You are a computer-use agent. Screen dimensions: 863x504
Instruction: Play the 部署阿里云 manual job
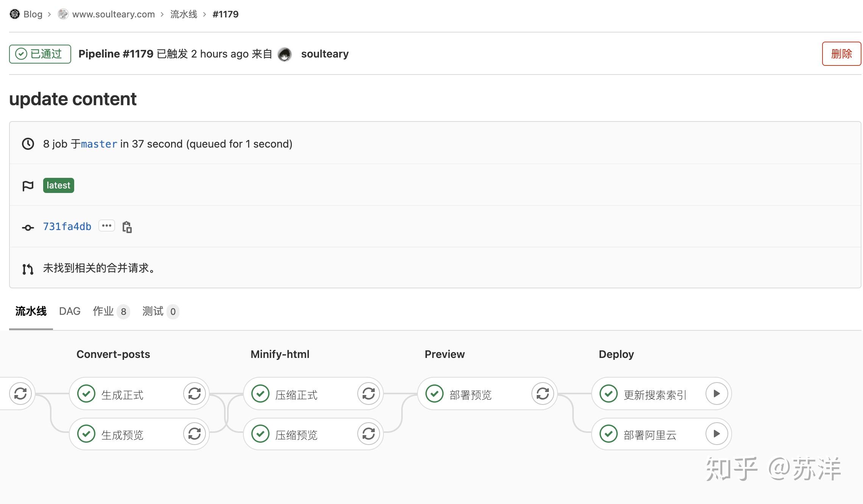click(x=717, y=434)
